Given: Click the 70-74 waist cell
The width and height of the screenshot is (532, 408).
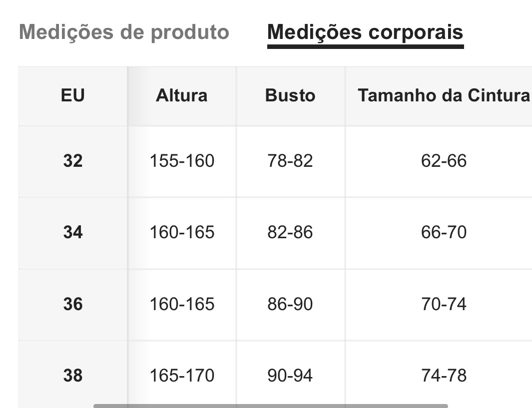Looking at the screenshot, I should point(444,304).
